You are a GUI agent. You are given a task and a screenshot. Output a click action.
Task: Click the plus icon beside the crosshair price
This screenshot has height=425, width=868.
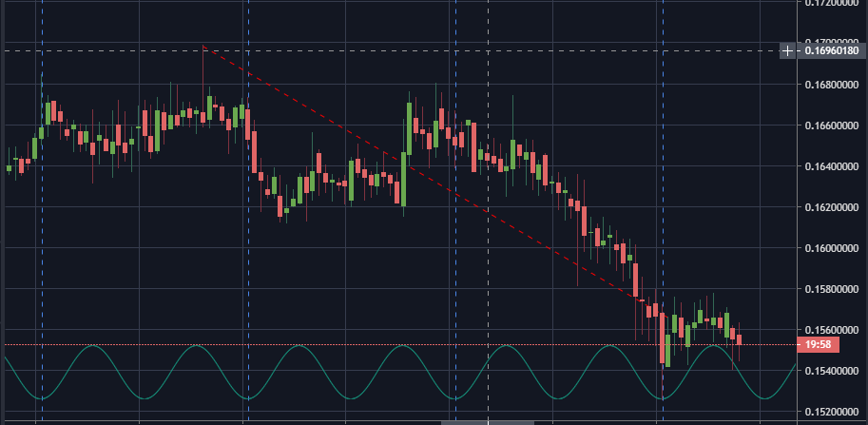[787, 51]
